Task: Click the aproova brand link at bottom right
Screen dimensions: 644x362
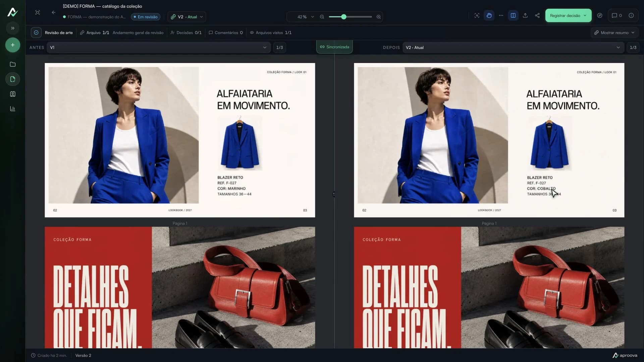Action: click(625, 355)
